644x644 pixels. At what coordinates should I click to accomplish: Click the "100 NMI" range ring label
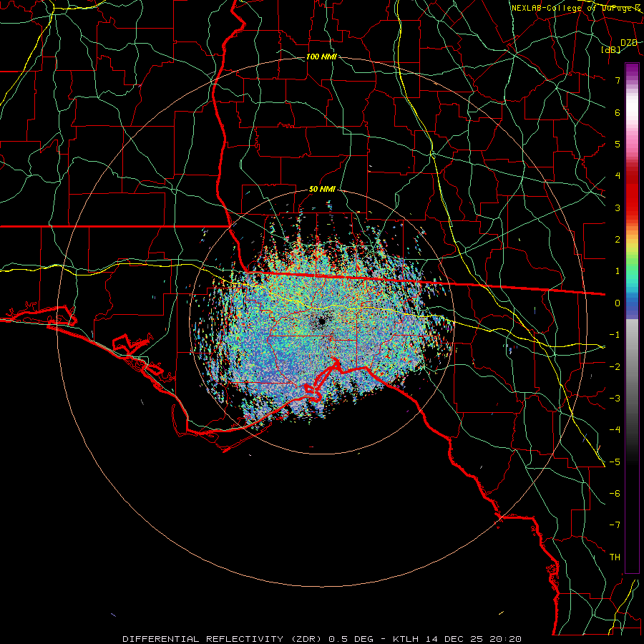coord(321,57)
